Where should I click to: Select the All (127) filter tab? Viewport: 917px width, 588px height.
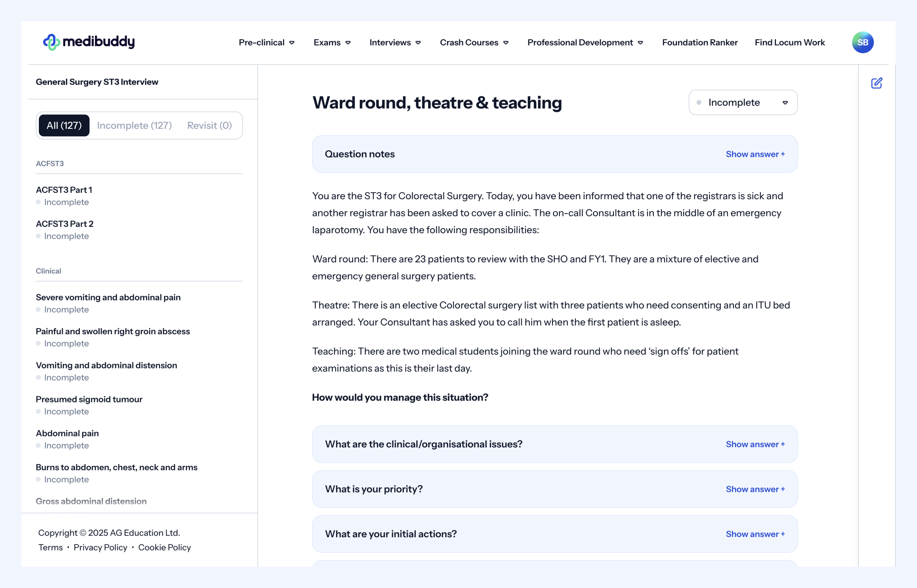click(64, 125)
